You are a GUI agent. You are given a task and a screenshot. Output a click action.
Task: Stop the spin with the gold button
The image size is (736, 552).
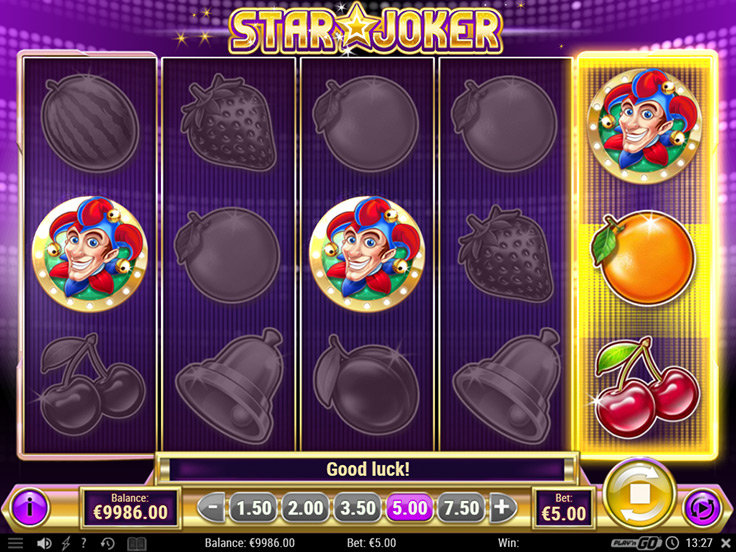640,495
